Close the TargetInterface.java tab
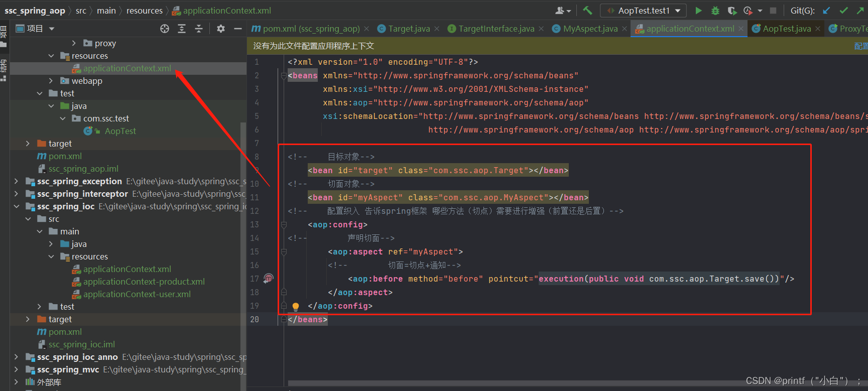Image resolution: width=868 pixels, height=391 pixels. point(541,29)
